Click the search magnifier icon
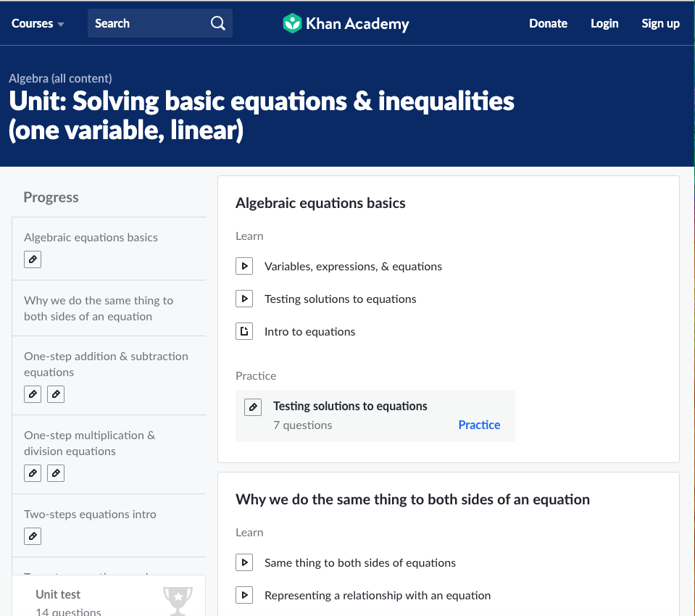Viewport: 695px width, 616px height. coord(217,23)
